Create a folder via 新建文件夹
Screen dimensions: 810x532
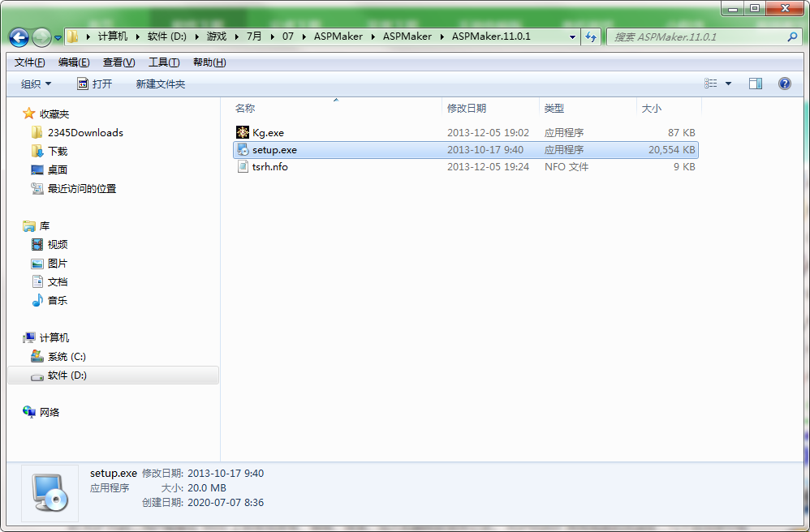[x=160, y=84]
